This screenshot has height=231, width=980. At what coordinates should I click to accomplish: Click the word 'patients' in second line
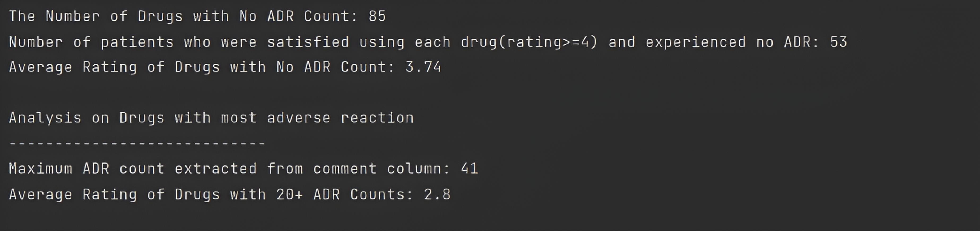pos(137,42)
